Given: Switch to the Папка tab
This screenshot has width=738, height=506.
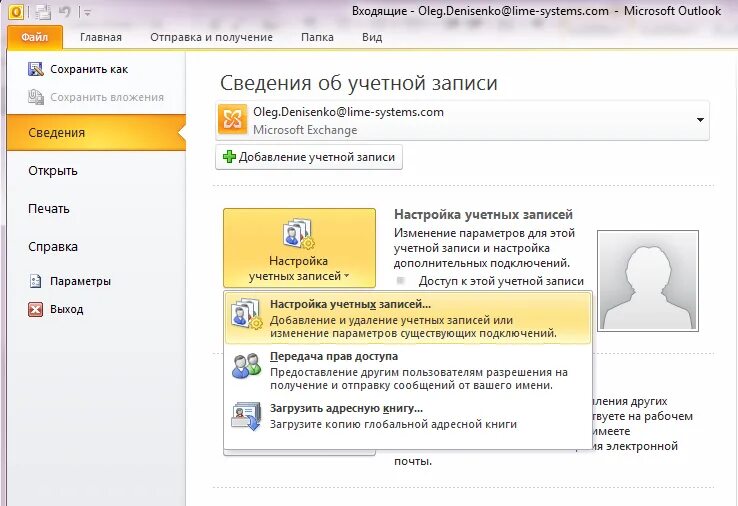Looking at the screenshot, I should [317, 37].
